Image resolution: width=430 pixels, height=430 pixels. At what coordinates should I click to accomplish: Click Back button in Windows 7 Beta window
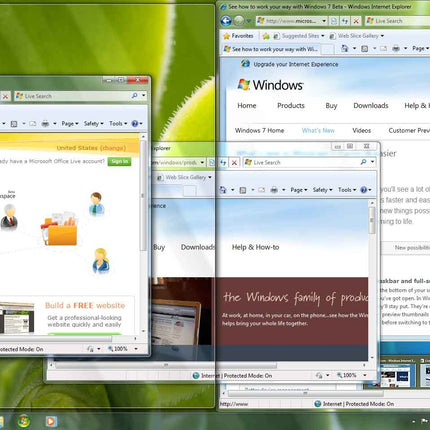pyautogui.click(x=226, y=21)
